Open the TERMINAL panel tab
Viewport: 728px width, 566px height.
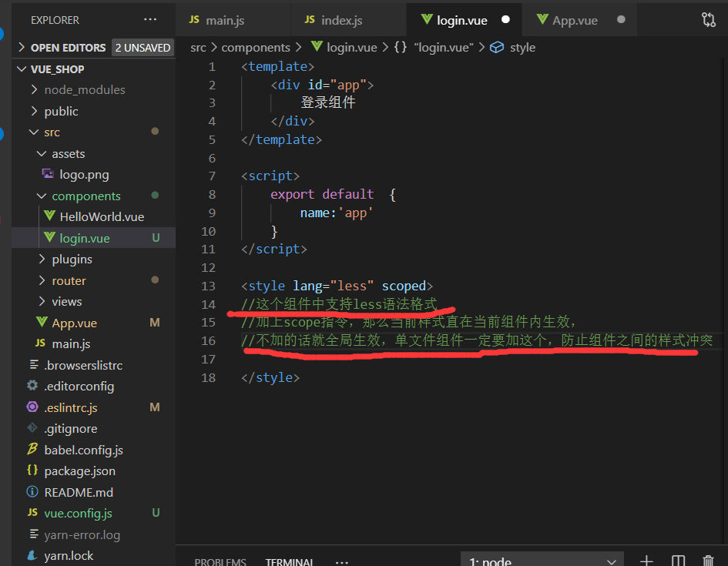point(289,561)
